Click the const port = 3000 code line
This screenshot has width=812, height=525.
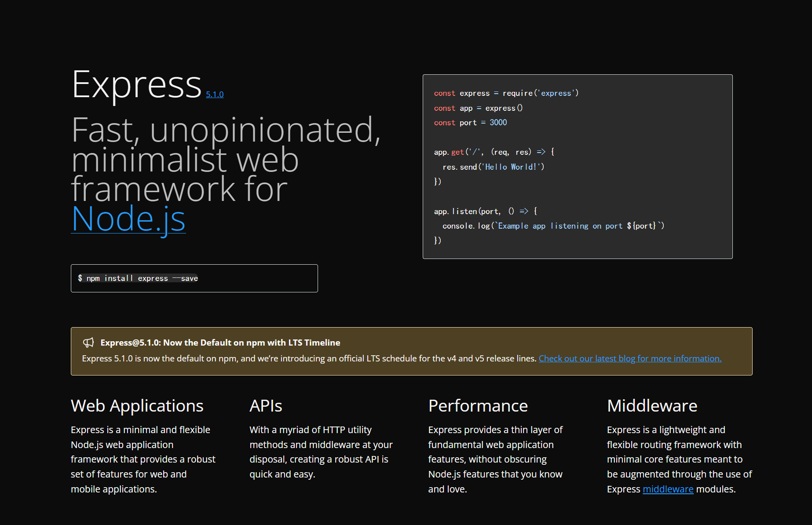point(470,123)
